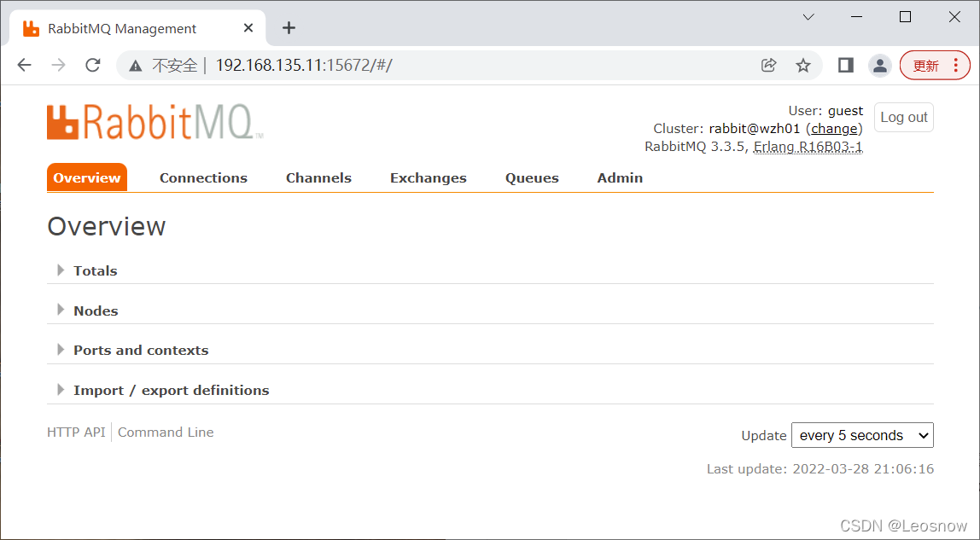Click the browser back arrow

coord(25,65)
